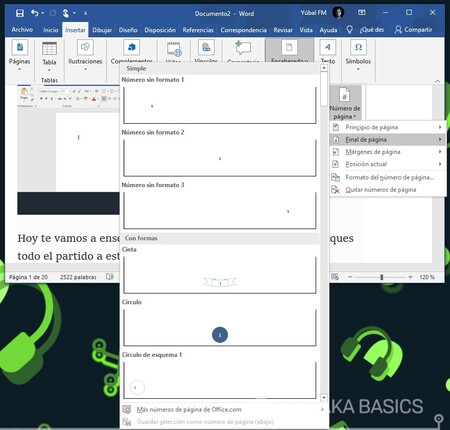Open the Referencias tab
The image size is (450, 430).
[198, 30]
